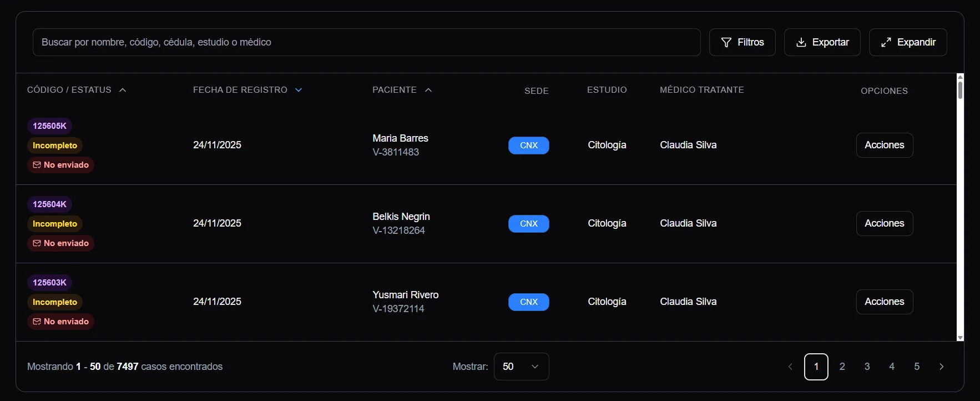Sort by Fecha de Registro chevron
This screenshot has height=401, width=980.
pyautogui.click(x=299, y=90)
